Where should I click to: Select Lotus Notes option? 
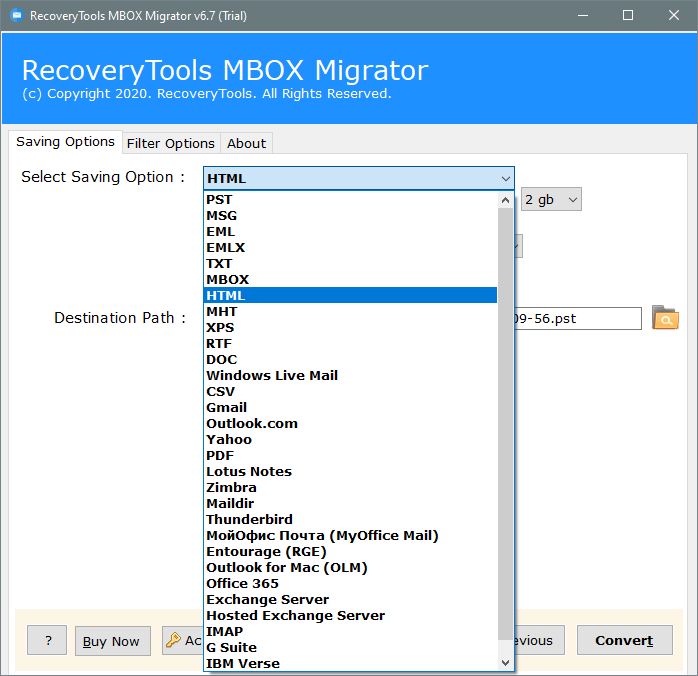pyautogui.click(x=350, y=472)
